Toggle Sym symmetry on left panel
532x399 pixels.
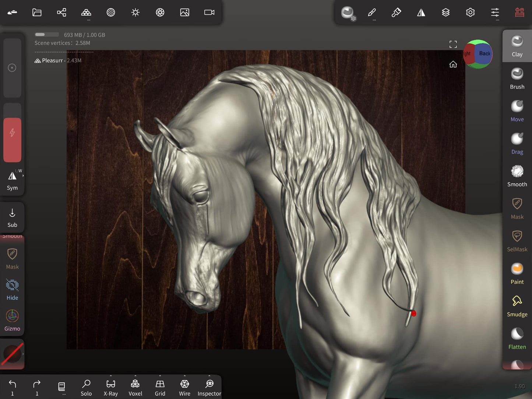12,180
